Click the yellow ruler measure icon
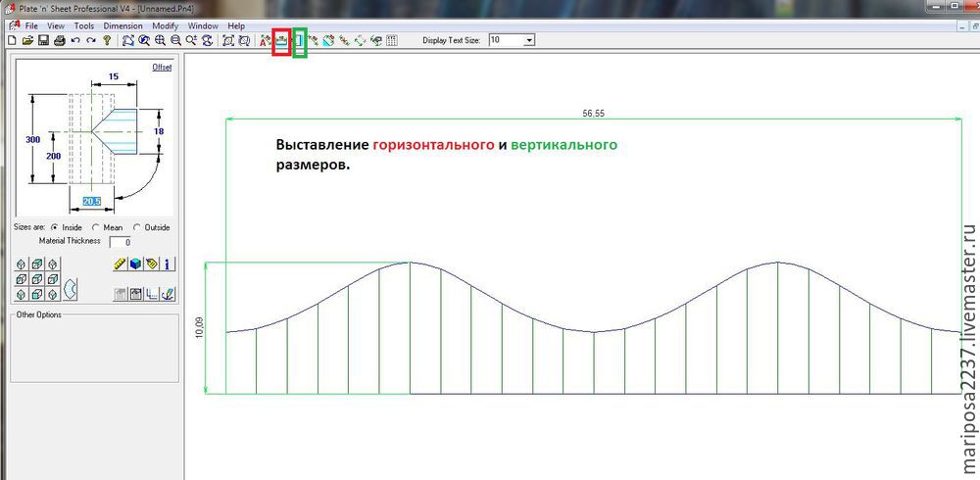Screen dimensions: 980x480 [121, 264]
